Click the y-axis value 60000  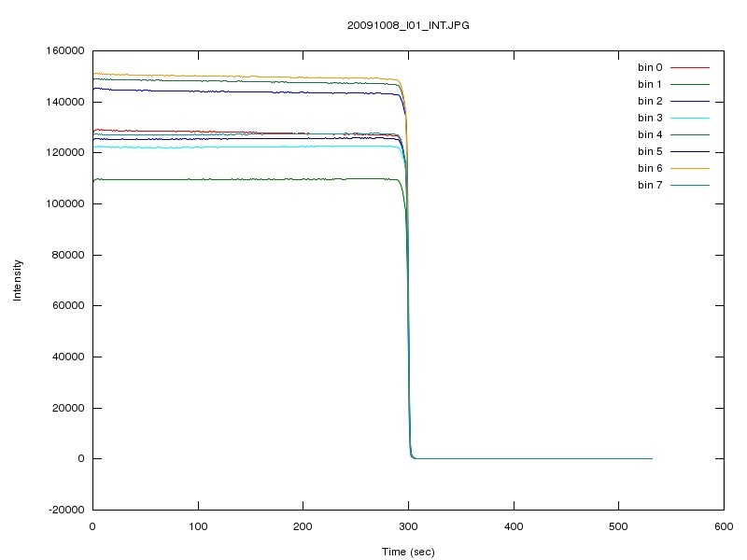pos(68,306)
